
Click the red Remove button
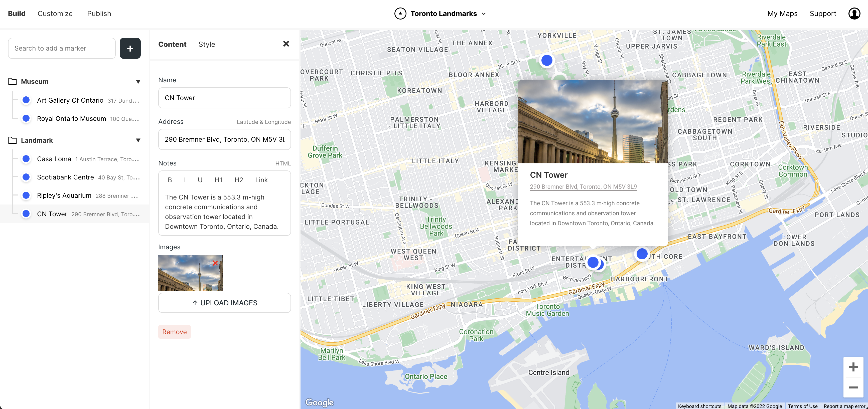coord(174,332)
